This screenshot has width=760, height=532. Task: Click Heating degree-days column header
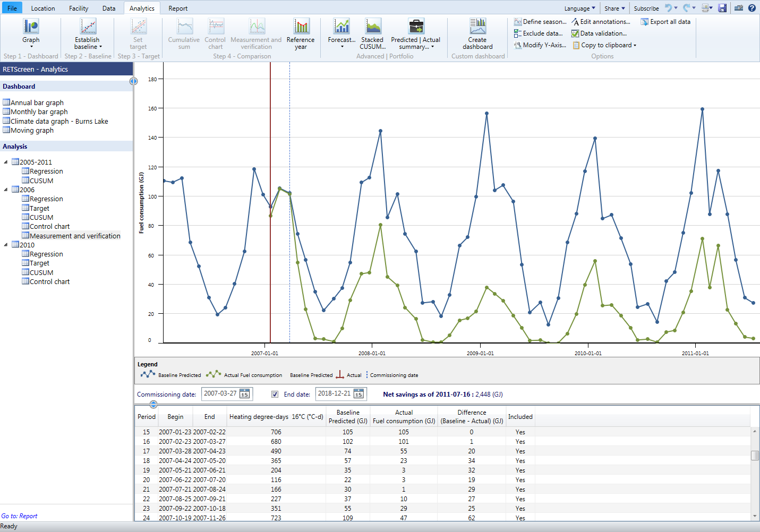276,417
